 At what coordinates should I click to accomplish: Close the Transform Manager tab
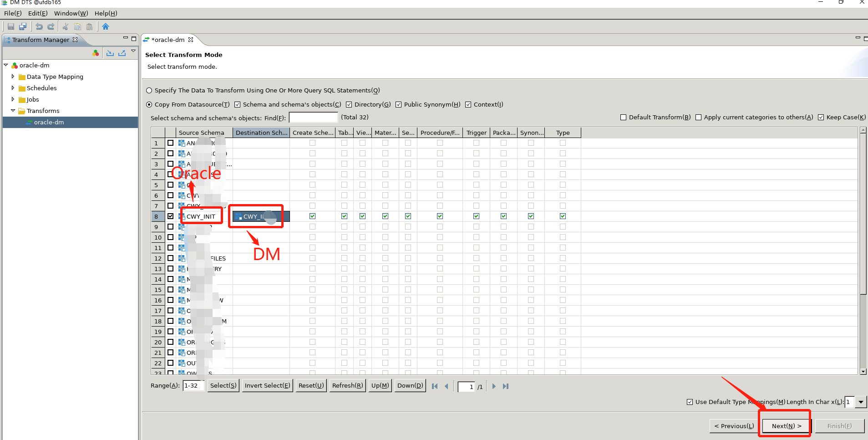[x=75, y=40]
